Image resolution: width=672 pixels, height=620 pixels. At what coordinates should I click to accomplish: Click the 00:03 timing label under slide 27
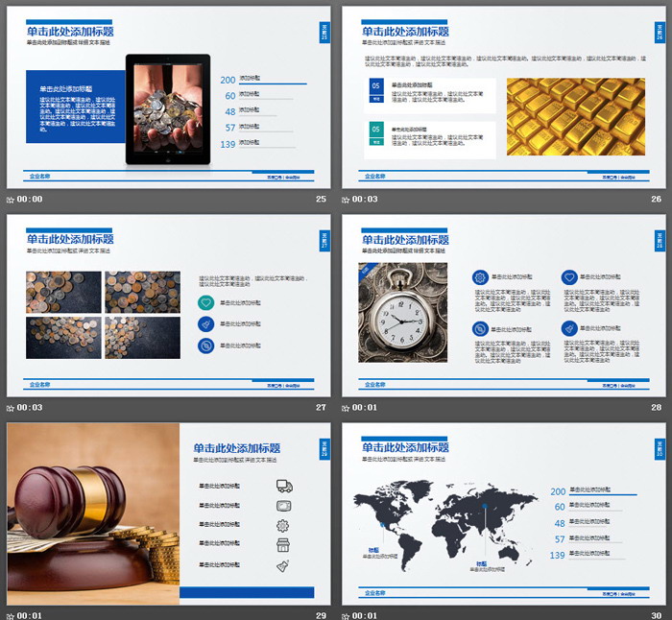coord(30,408)
